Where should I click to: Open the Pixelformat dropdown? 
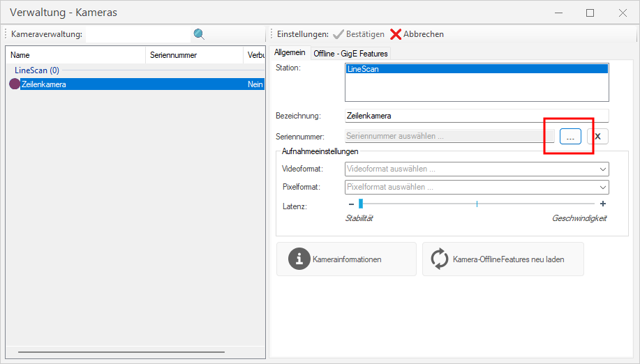click(477, 187)
